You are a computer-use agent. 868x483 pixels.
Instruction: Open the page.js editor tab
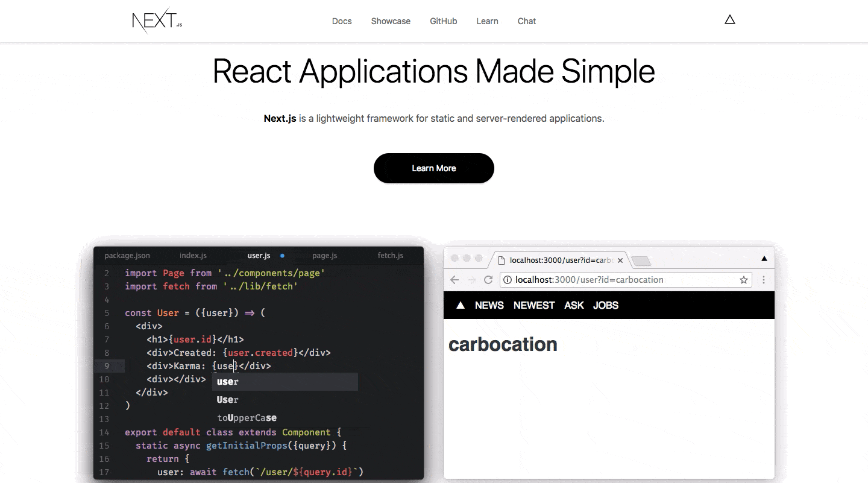[x=325, y=256]
